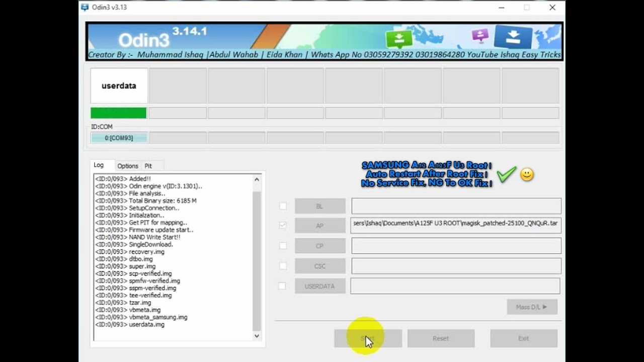Click the BL file button
The width and height of the screenshot is (644, 362).
pos(320,206)
